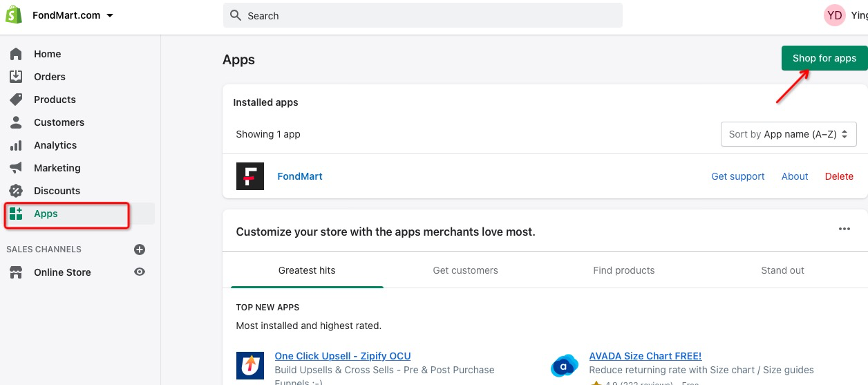Image resolution: width=868 pixels, height=385 pixels.
Task: Click the Shopify bag logo
Action: [15, 15]
